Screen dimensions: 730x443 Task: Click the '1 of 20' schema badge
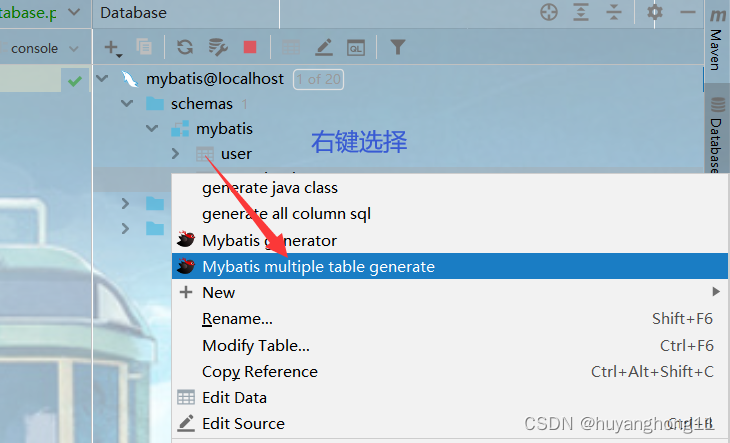point(318,79)
